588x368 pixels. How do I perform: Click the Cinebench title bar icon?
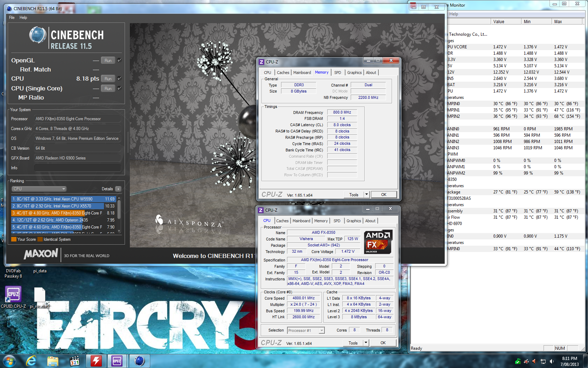click(x=9, y=8)
